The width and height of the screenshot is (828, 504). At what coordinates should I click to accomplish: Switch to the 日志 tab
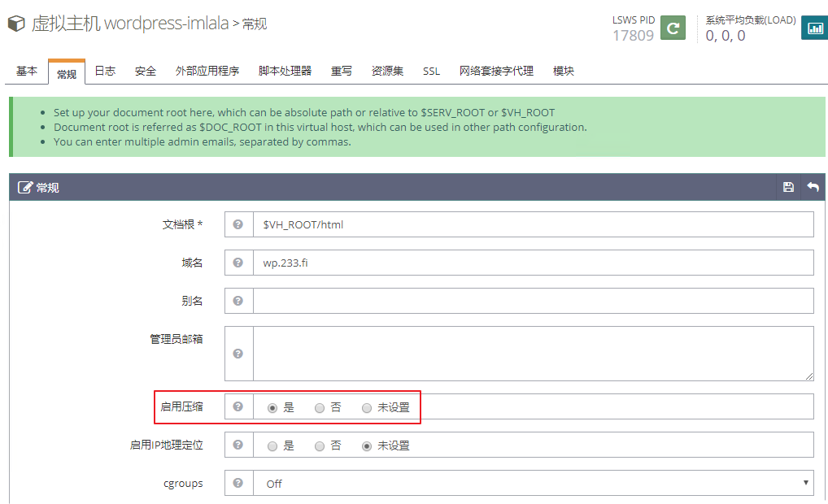[105, 71]
